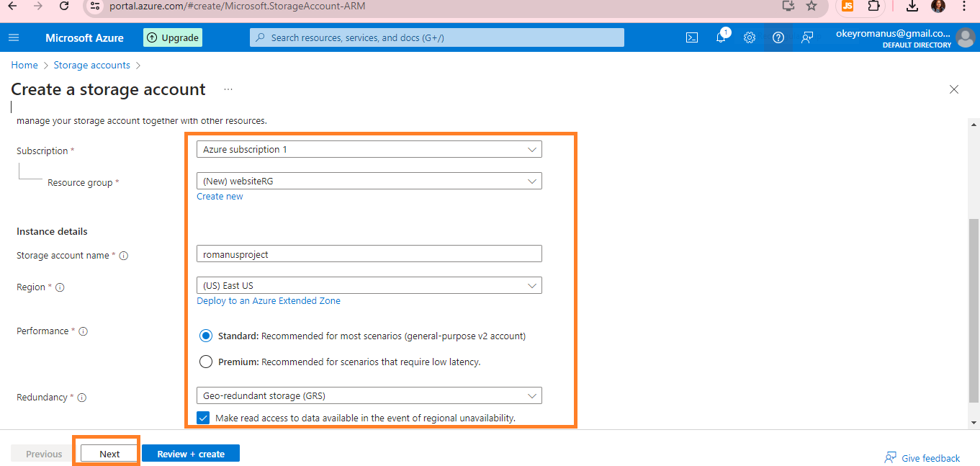
Task: Show info tooltip for Performance
Action: click(x=84, y=331)
